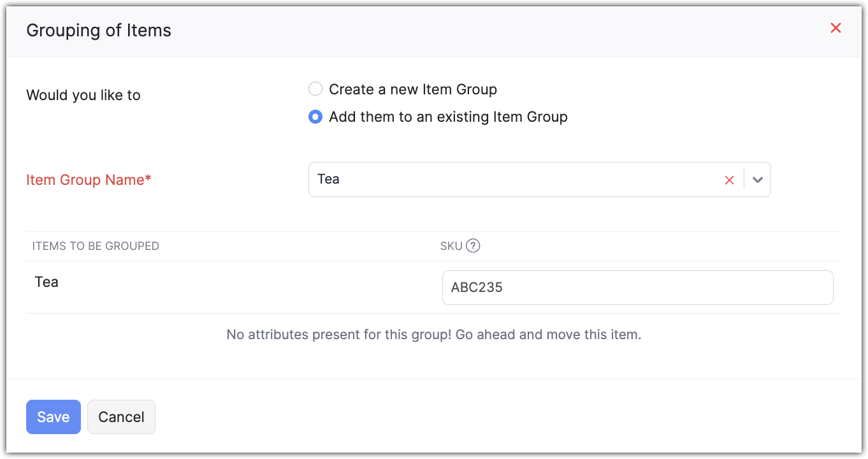Clear the selected Tea item group
This screenshot has height=459, width=868.
click(729, 180)
